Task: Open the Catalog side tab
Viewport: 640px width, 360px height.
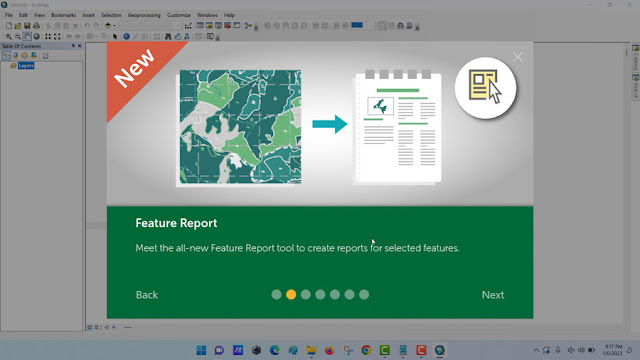Action: (x=636, y=58)
